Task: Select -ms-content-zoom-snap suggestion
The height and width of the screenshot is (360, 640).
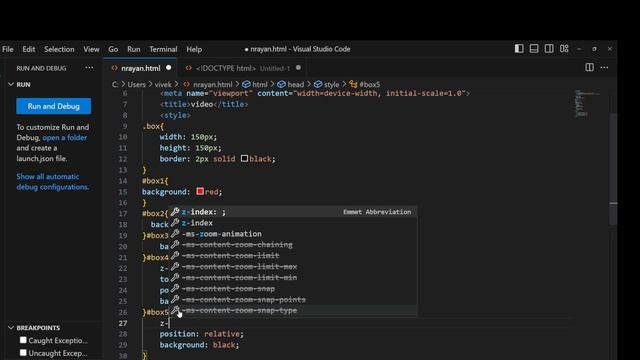Action: [293, 289]
